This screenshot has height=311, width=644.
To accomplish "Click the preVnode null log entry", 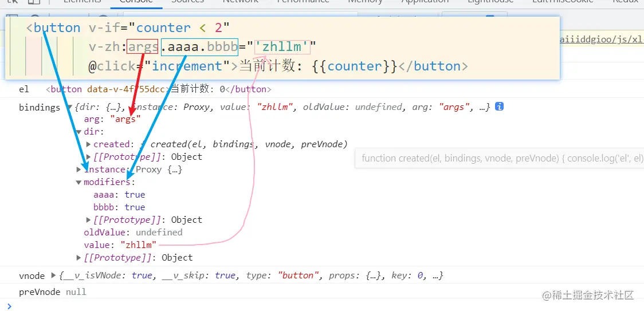I will click(53, 292).
